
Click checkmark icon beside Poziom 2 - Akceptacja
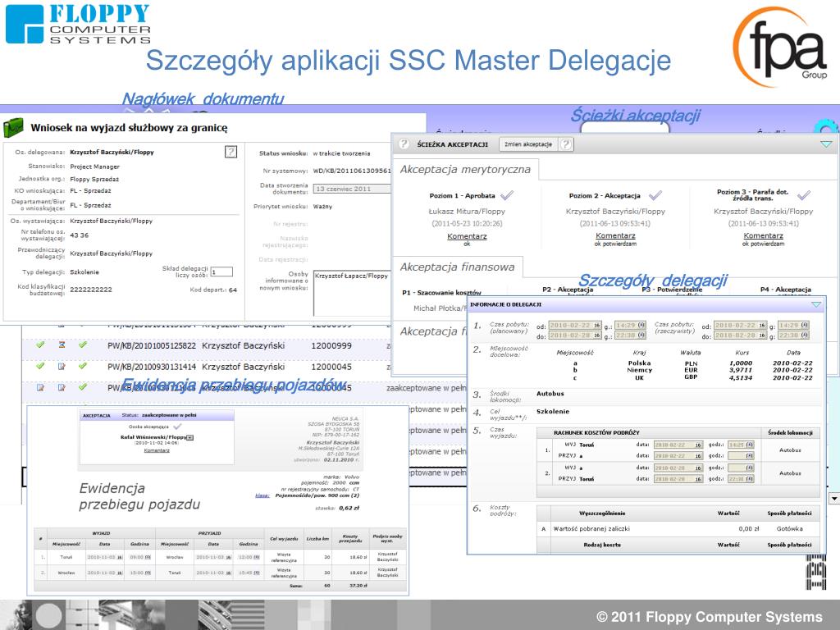point(655,195)
